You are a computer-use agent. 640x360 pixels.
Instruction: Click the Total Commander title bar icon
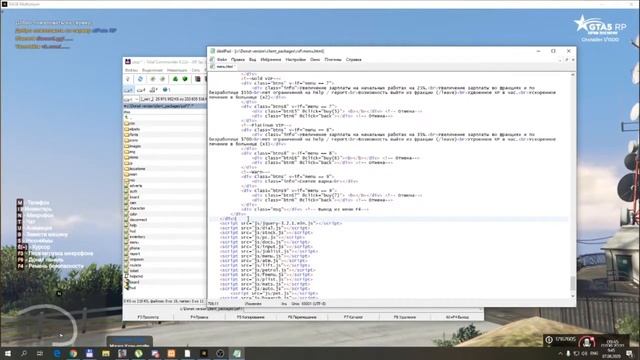point(128,62)
